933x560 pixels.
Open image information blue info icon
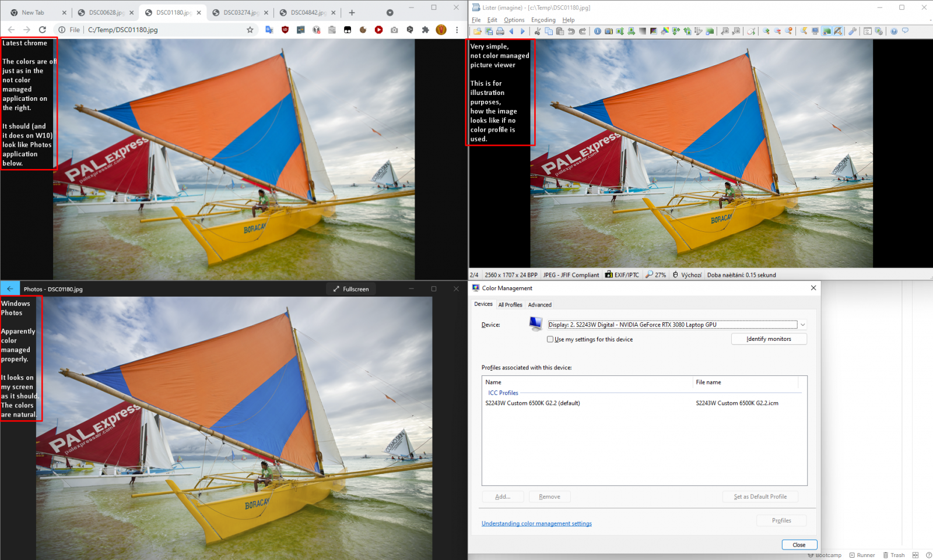597,31
